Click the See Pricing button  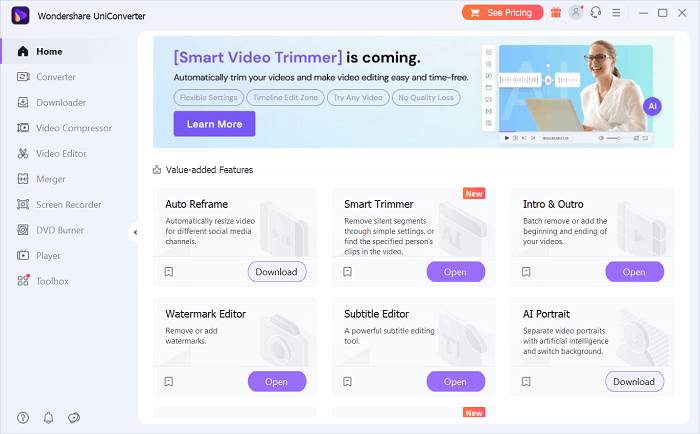click(x=501, y=12)
